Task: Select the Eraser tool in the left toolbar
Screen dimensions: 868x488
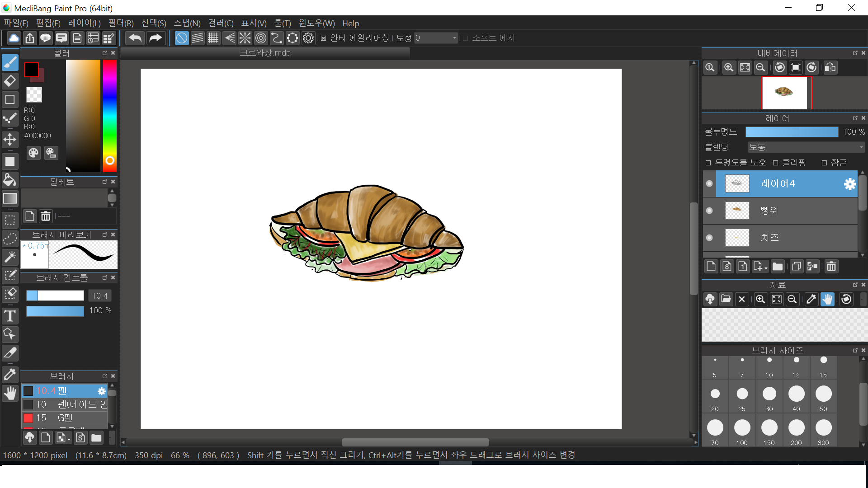Action: point(10,81)
